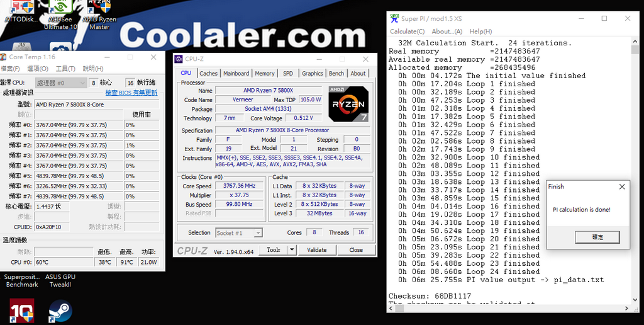Screen dimensions: 644x325
Task: Open the About...(A) menu in Super PI
Action: 447,31
